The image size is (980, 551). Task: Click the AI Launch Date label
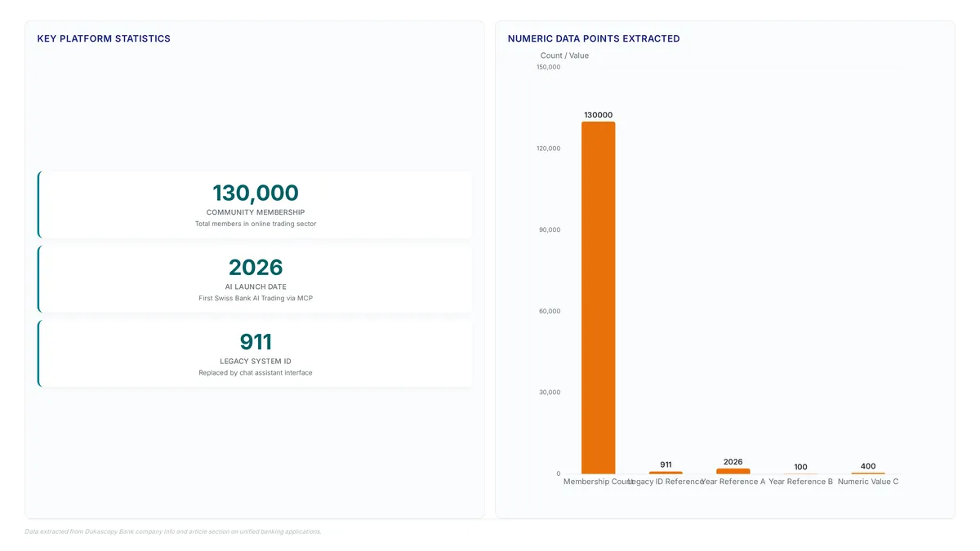pos(256,287)
